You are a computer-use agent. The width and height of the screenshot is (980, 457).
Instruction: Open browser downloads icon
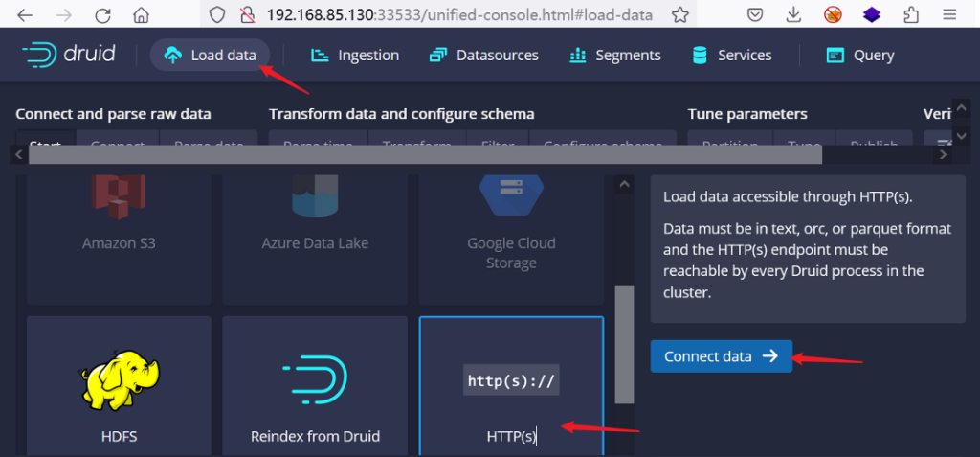tap(793, 15)
